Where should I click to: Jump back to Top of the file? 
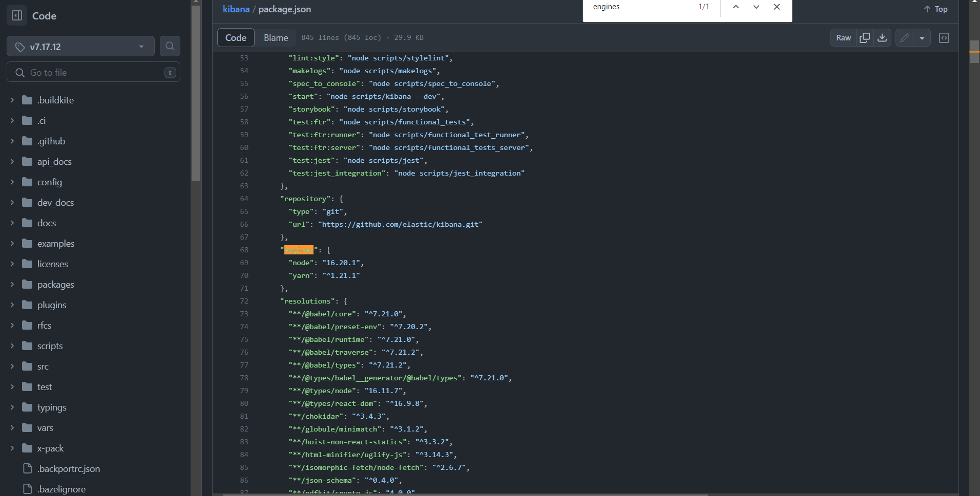936,9
